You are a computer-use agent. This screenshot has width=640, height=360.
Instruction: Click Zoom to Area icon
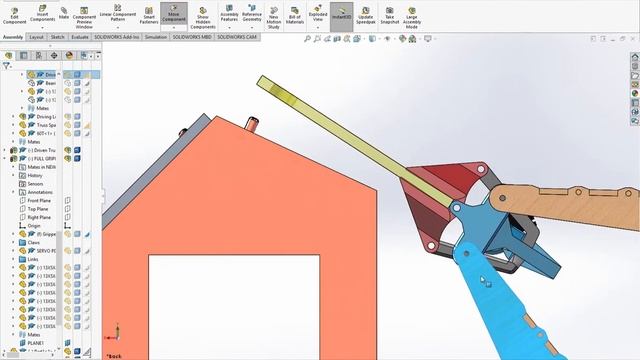pyautogui.click(x=317, y=39)
